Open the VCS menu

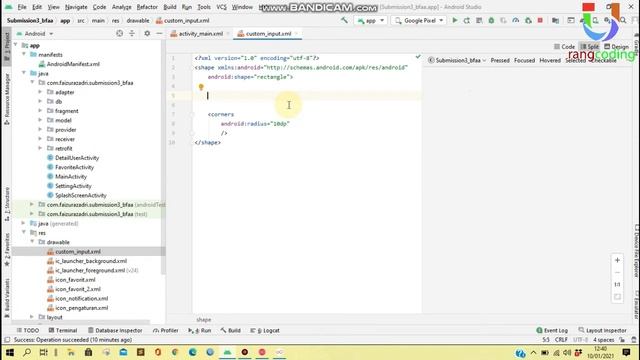click(x=221, y=7)
